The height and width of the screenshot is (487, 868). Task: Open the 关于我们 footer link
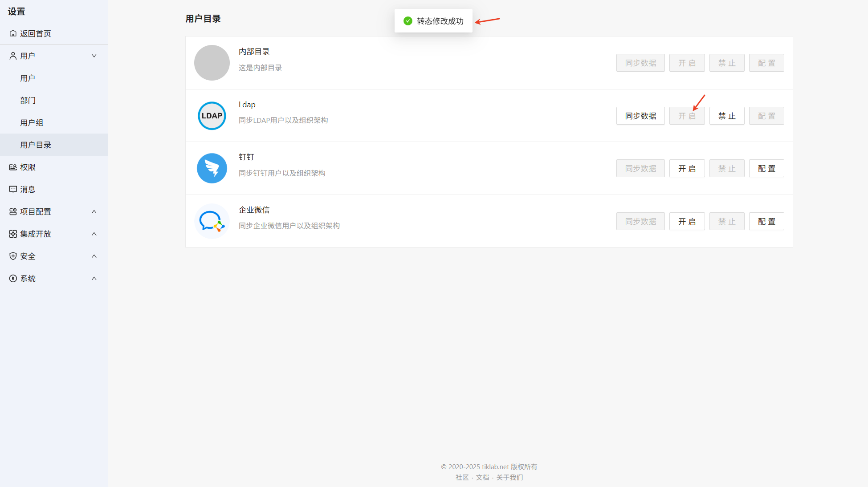pos(509,477)
